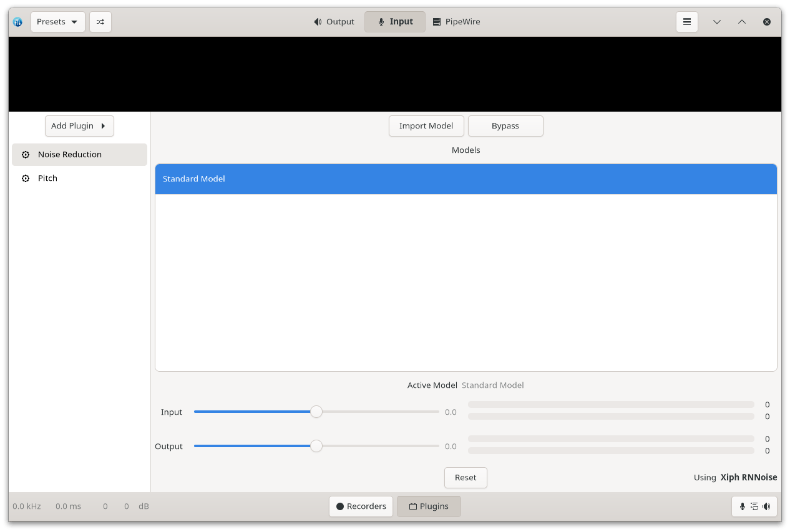This screenshot has width=790, height=532.
Task: Click the Input gain slider handle
Action: pos(316,412)
